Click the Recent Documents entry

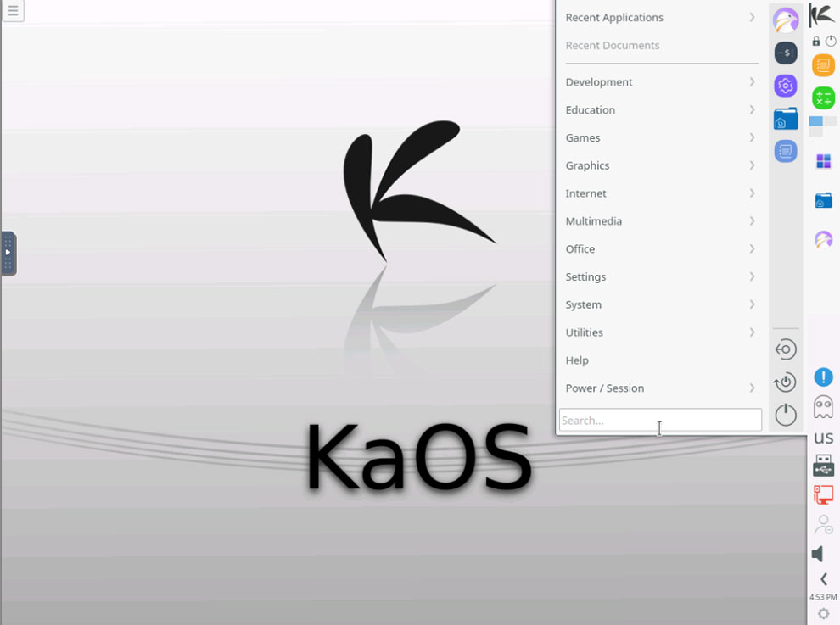tap(662, 46)
